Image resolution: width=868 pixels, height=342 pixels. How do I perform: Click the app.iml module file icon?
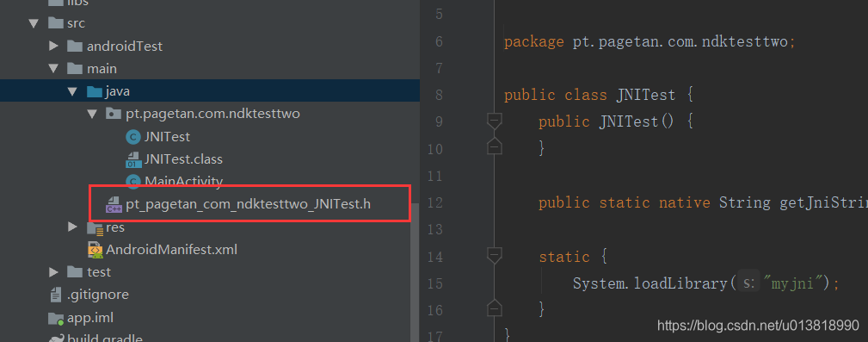56,318
